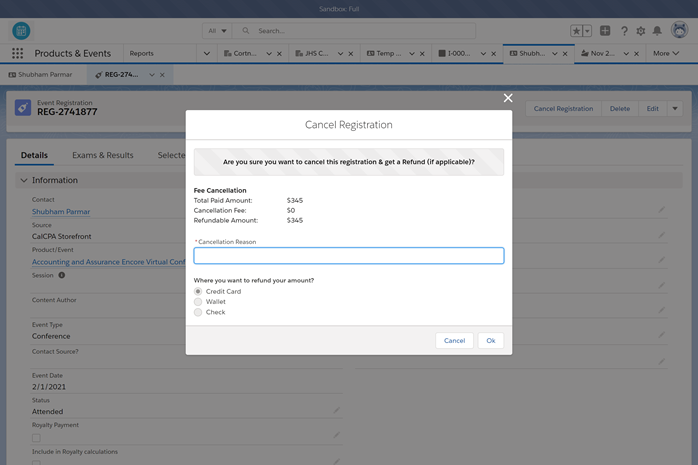
Task: Switch to the Exams & Results tab
Action: [x=102, y=156]
